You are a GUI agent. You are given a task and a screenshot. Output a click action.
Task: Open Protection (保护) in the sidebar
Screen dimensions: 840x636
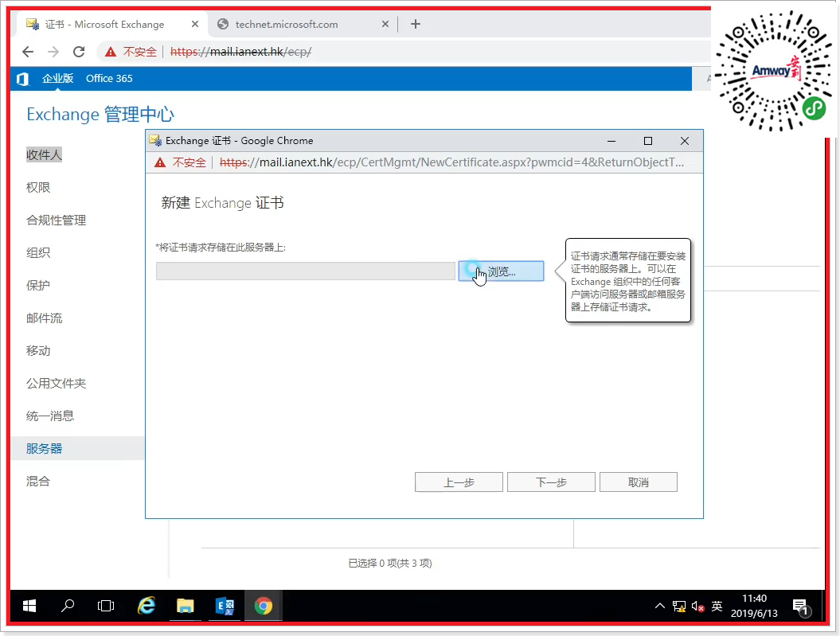click(x=38, y=285)
